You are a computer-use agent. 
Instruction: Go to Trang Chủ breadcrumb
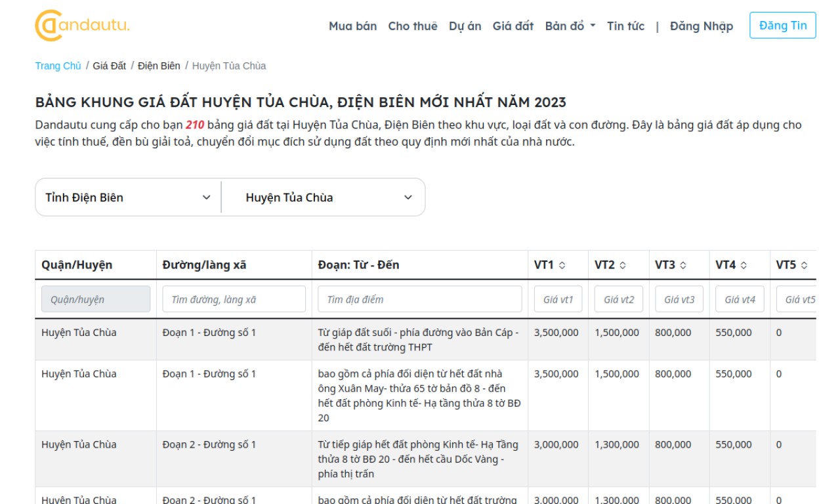[58, 66]
